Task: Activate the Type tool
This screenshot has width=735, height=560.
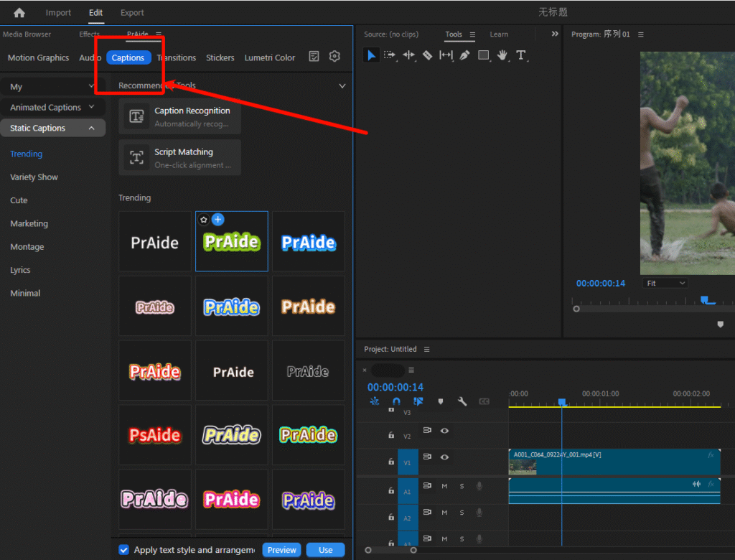Action: pyautogui.click(x=521, y=55)
